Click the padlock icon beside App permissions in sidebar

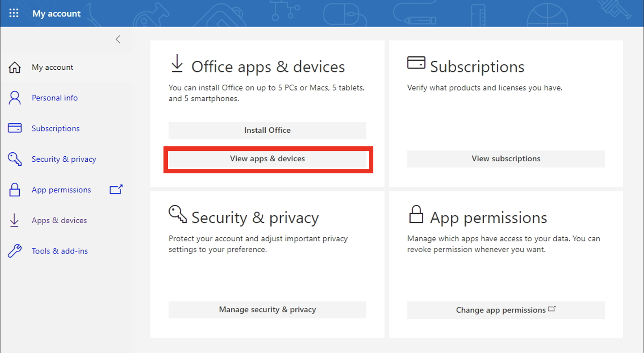(15, 190)
